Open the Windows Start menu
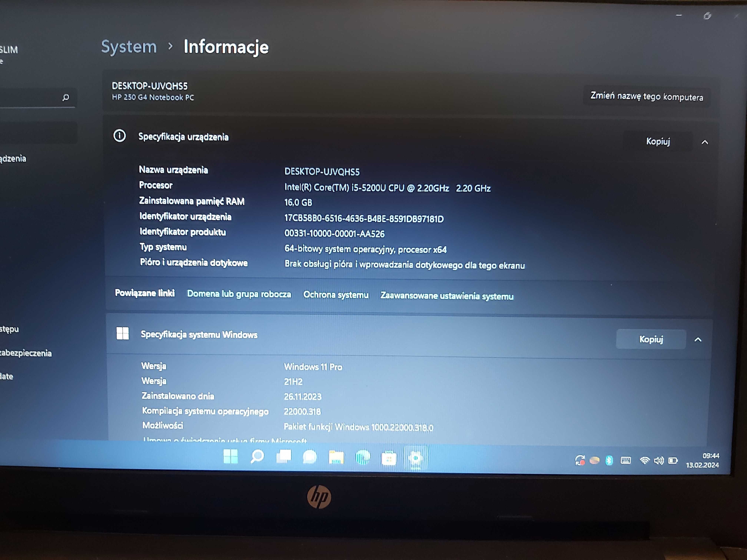This screenshot has height=560, width=747. coord(231,456)
